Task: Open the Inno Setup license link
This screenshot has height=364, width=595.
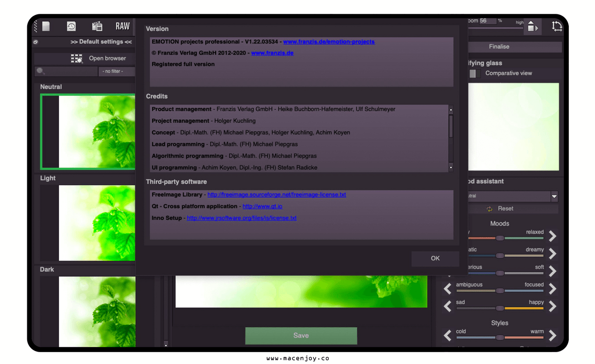Action: (241, 218)
